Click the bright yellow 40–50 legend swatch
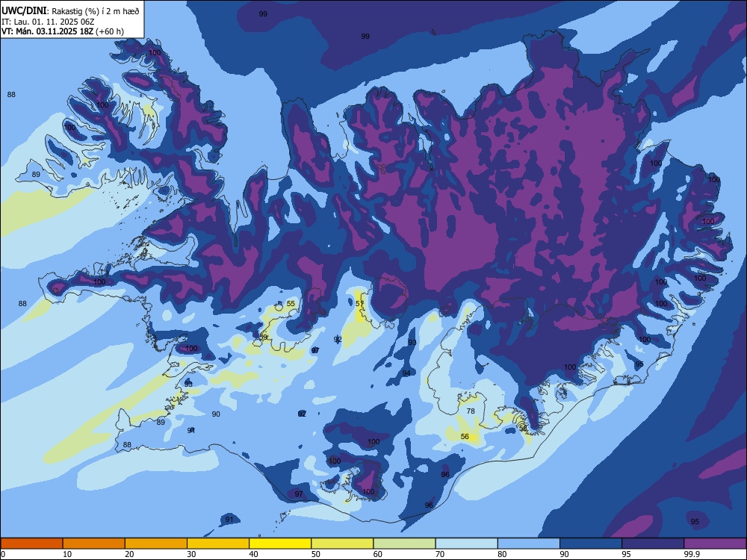The width and height of the screenshot is (747, 560). (280, 544)
